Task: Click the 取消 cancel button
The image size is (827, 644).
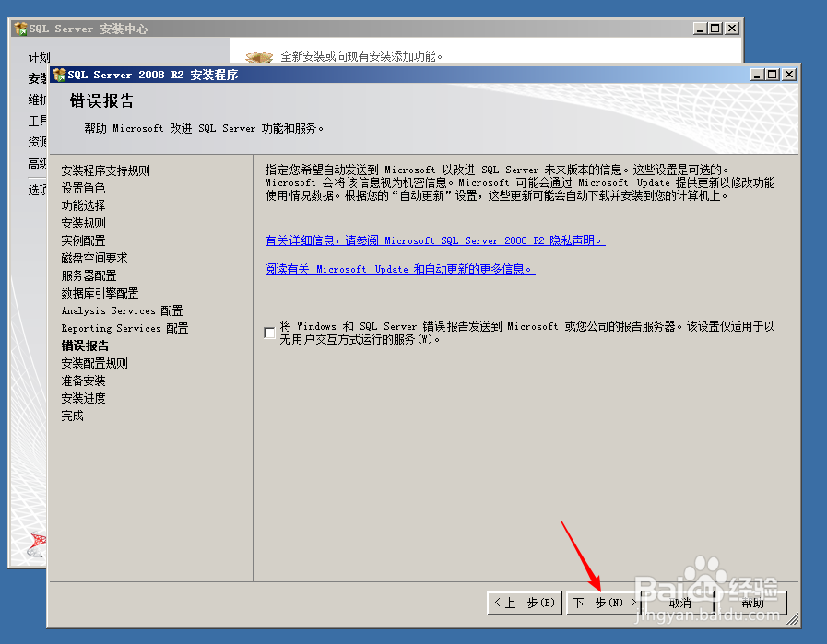Action: point(680,603)
